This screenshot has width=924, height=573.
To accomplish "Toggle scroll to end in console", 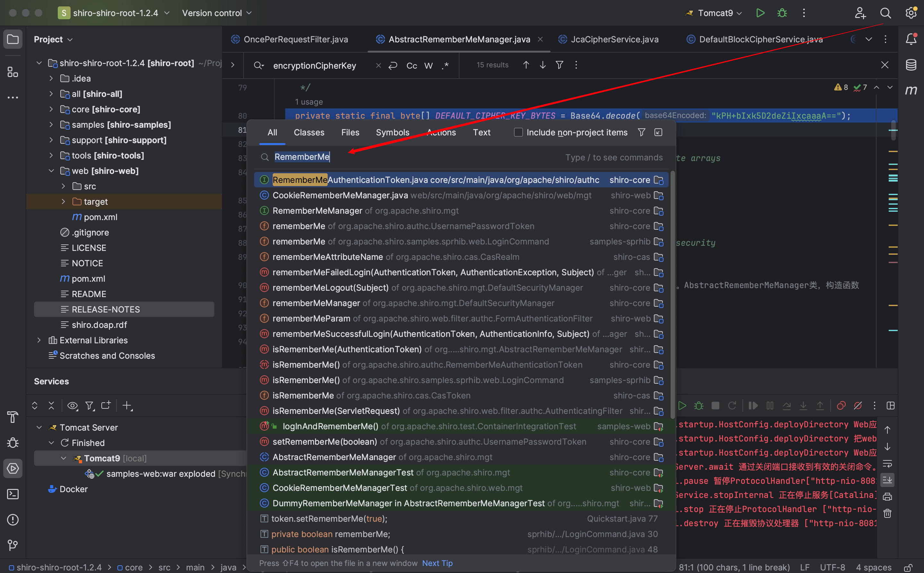I will (887, 480).
